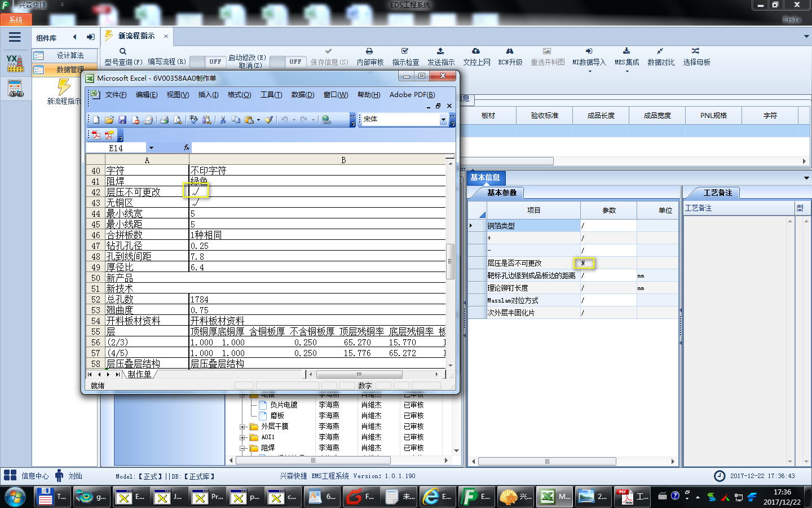Open Excel 格式(O) menu

tap(239, 95)
